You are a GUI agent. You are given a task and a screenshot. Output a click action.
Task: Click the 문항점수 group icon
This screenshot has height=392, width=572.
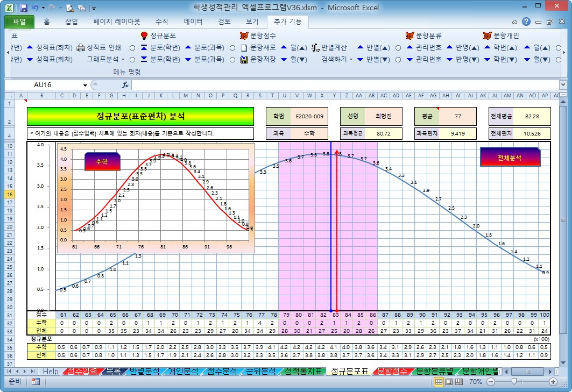pos(244,35)
